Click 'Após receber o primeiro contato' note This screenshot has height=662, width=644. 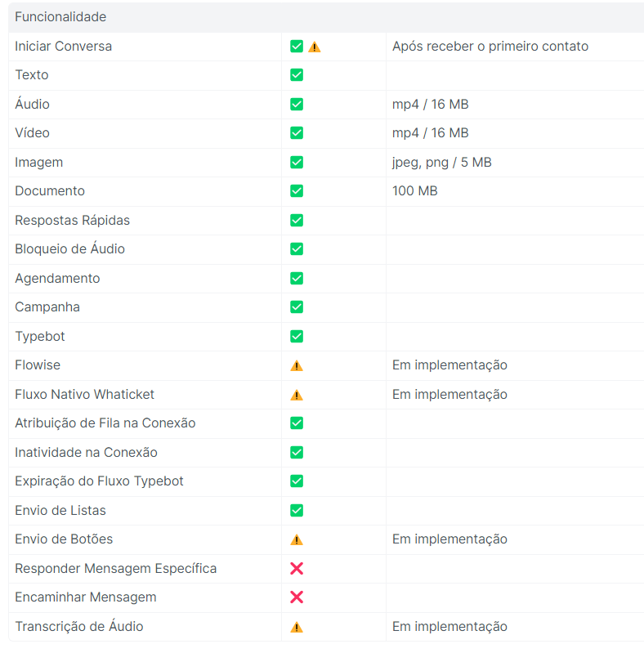[490, 47]
